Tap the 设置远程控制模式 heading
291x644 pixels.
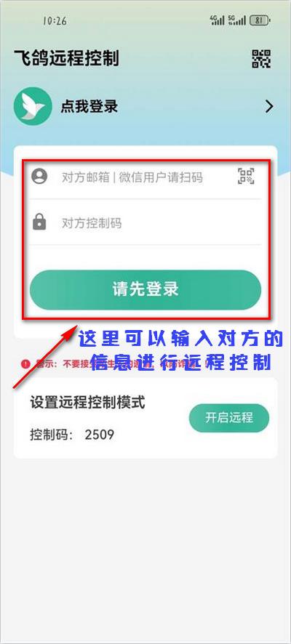(x=87, y=403)
